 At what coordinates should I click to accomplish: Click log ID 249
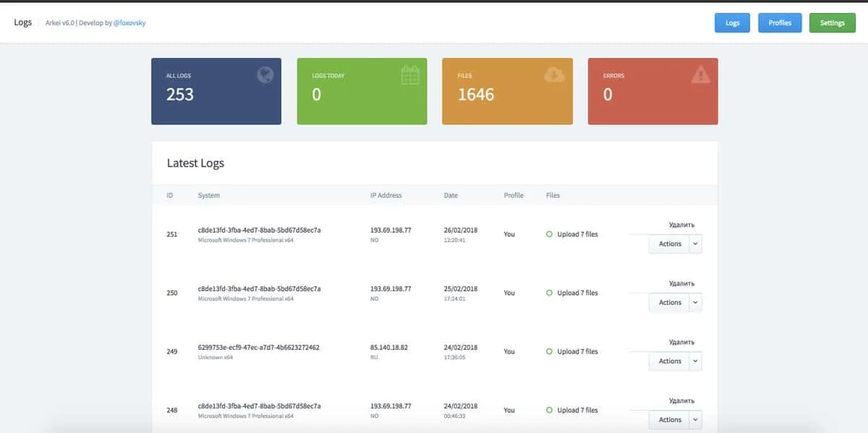click(172, 352)
